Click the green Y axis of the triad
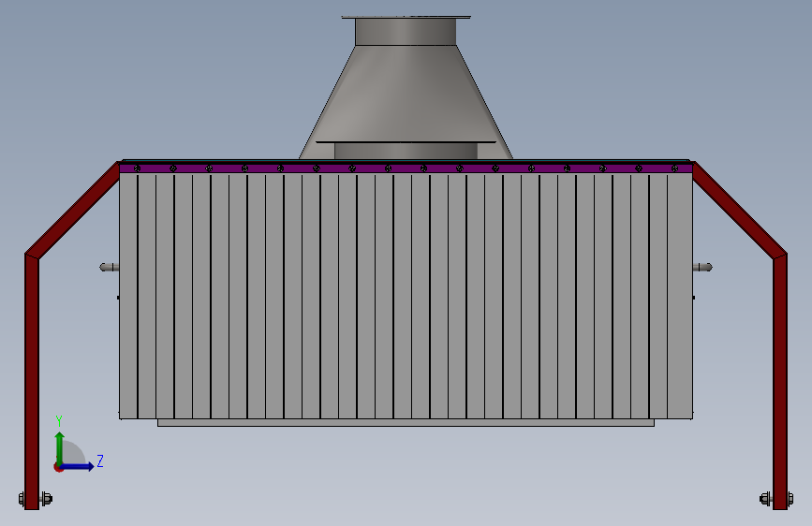Viewport: 812px width, 526px height. [60, 448]
